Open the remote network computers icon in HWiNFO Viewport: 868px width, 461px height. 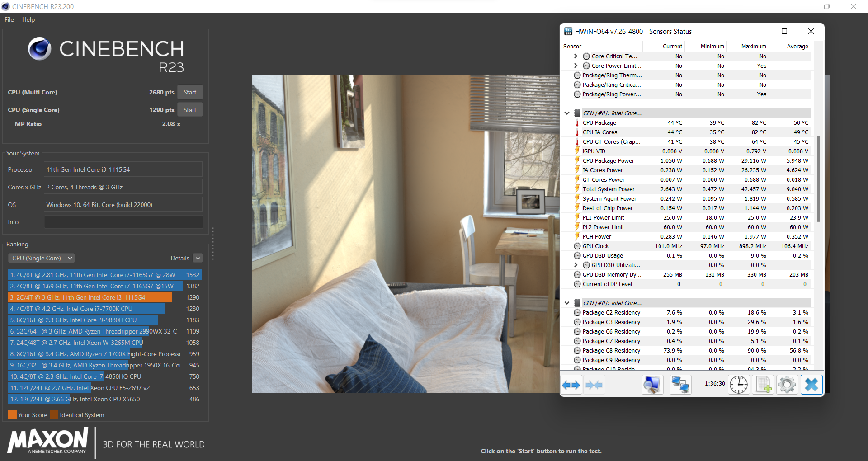[680, 385]
